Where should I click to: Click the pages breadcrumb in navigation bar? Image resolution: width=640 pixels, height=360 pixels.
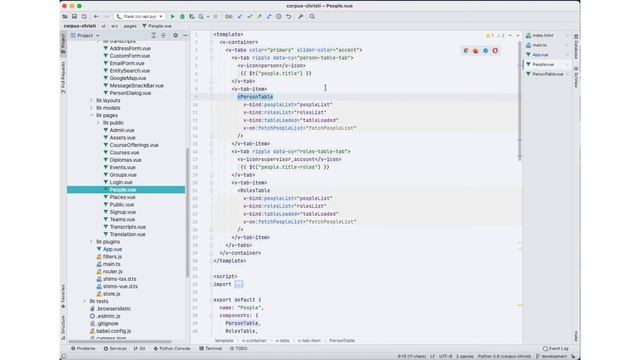click(x=130, y=26)
